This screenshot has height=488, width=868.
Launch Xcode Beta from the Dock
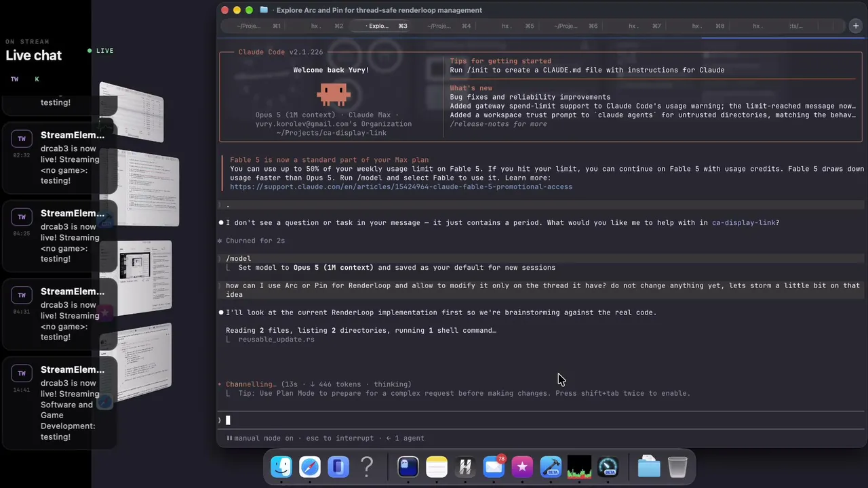pos(551,466)
